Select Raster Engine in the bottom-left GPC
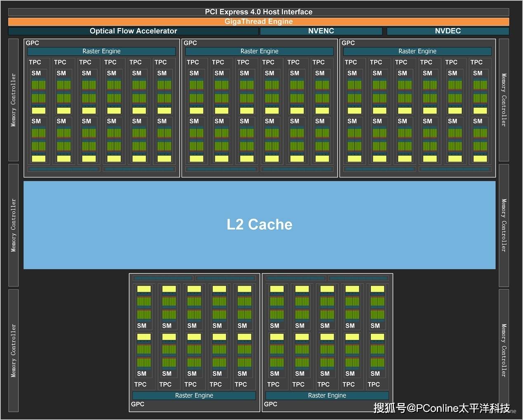Viewport: 523px width, 420px height. [194, 395]
